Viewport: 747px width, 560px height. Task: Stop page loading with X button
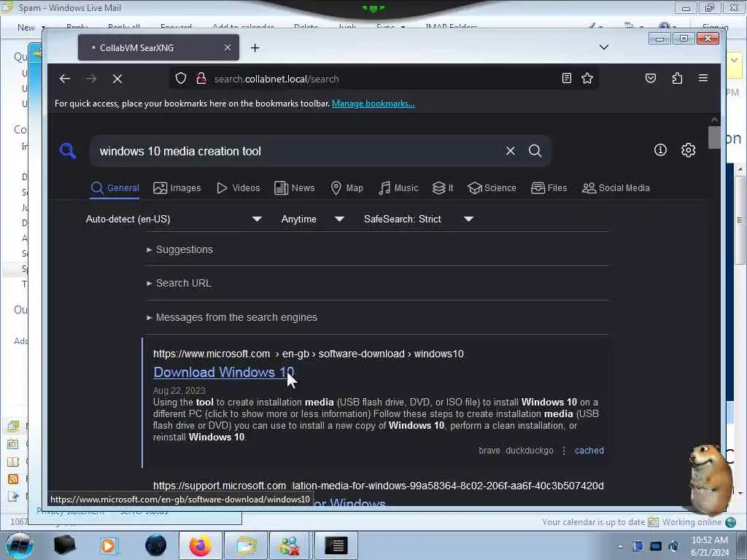click(x=117, y=79)
